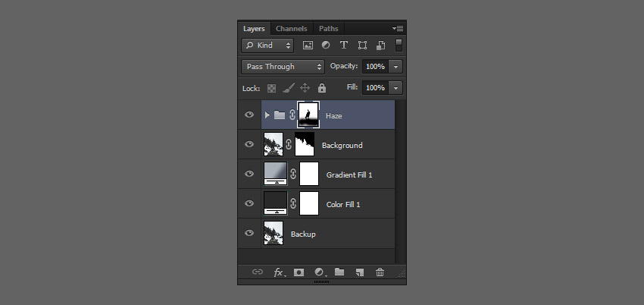Add layer mask icon
The height and width of the screenshot is (305, 644).
[299, 272]
